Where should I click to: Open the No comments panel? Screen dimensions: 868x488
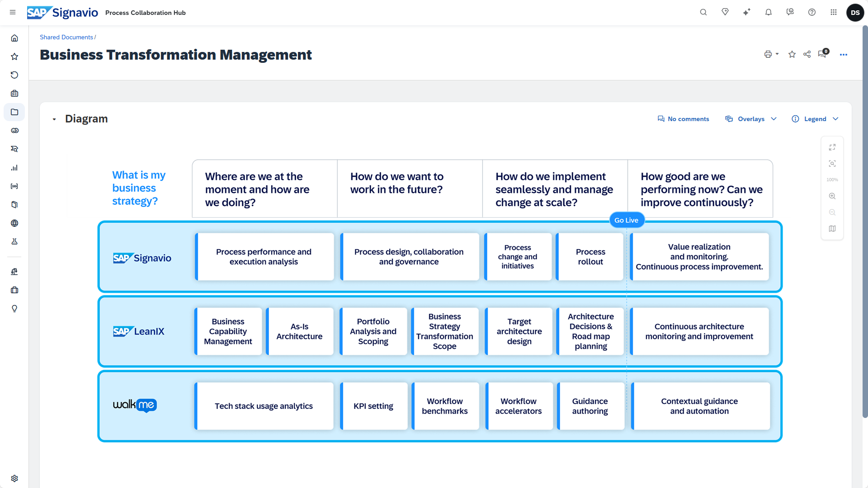point(683,119)
